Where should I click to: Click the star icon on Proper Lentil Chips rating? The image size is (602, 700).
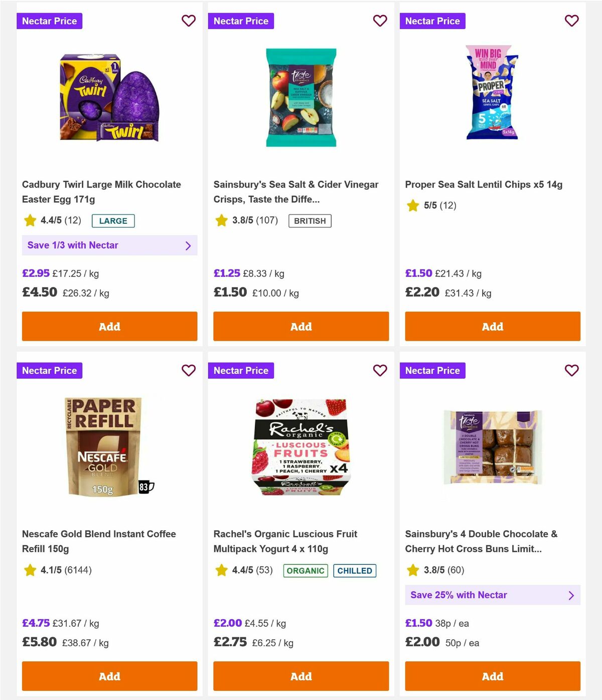pos(413,205)
